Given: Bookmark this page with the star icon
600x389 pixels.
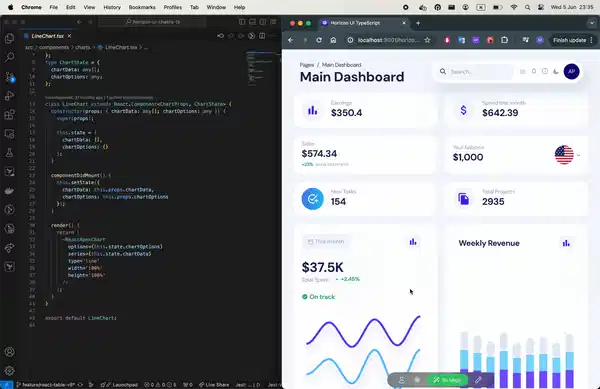Looking at the screenshot, I should point(427,40).
